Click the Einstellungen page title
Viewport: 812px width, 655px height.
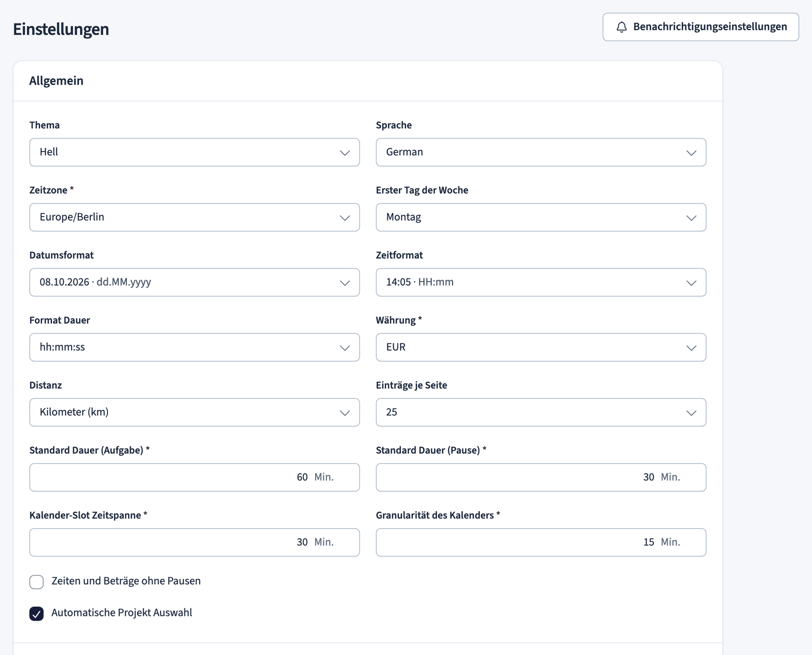[61, 29]
